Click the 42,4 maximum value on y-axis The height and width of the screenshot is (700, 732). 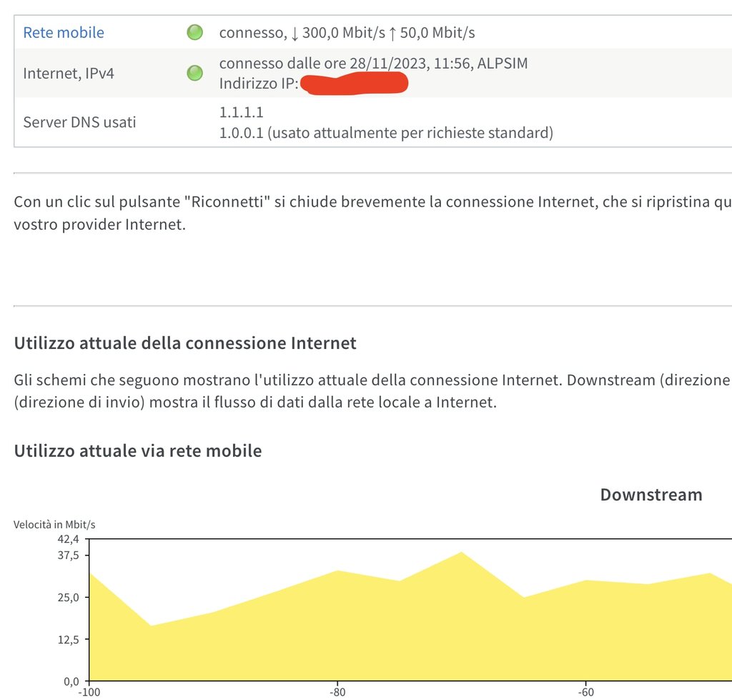pyautogui.click(x=69, y=539)
